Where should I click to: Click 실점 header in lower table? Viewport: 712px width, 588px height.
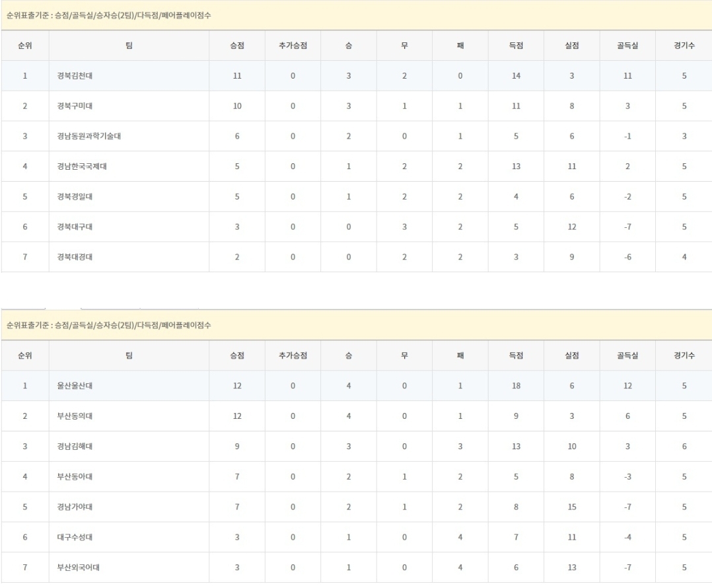pos(572,355)
